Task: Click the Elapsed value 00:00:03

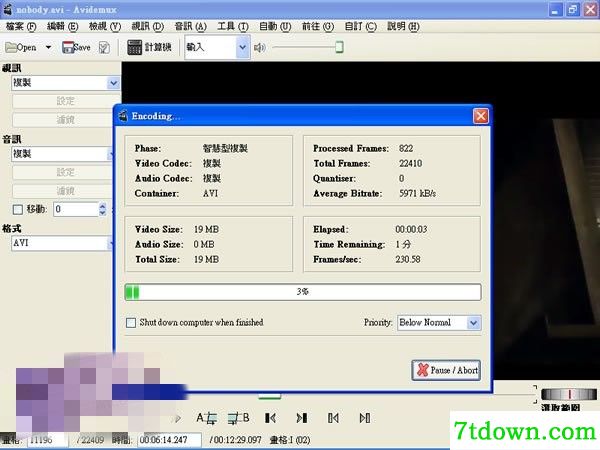Action: (x=411, y=229)
